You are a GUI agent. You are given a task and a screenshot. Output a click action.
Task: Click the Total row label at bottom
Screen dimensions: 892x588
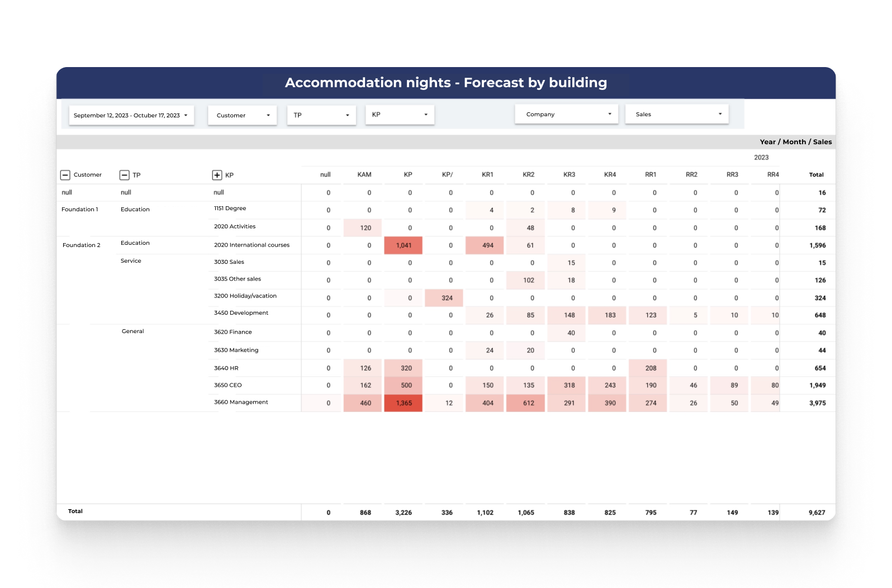pyautogui.click(x=75, y=511)
